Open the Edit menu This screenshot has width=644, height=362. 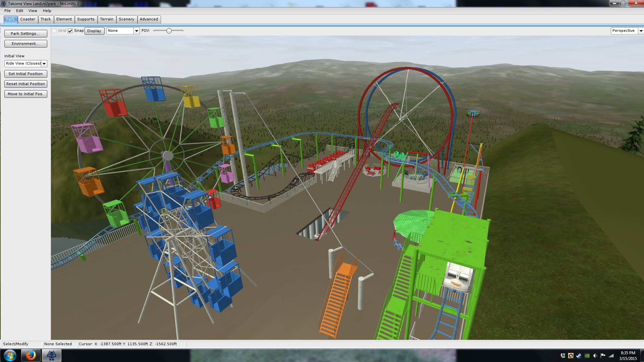(19, 11)
